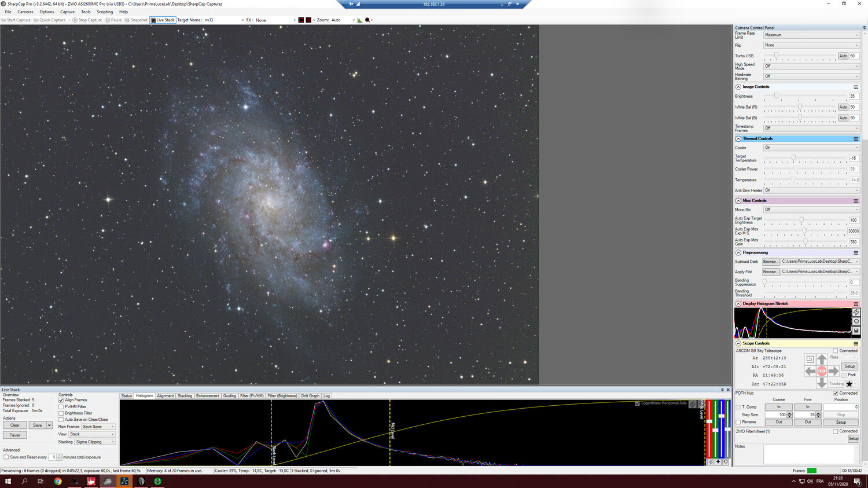Click the Coarse In focuser button

779,407
